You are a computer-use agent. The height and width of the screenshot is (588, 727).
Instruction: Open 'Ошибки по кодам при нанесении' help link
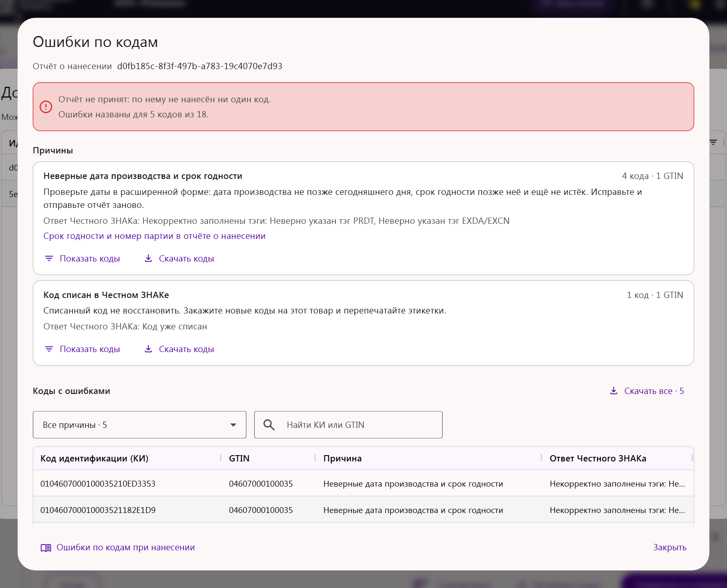click(118, 547)
